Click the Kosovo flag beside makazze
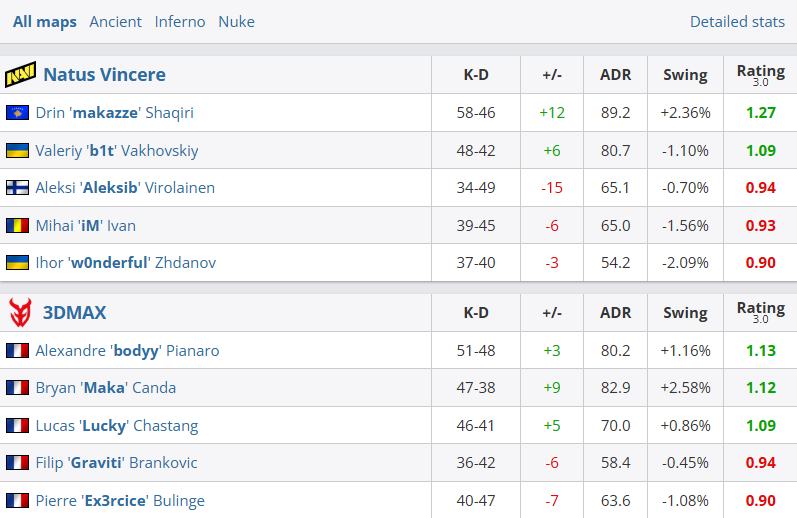The image size is (797, 518). (x=17, y=112)
